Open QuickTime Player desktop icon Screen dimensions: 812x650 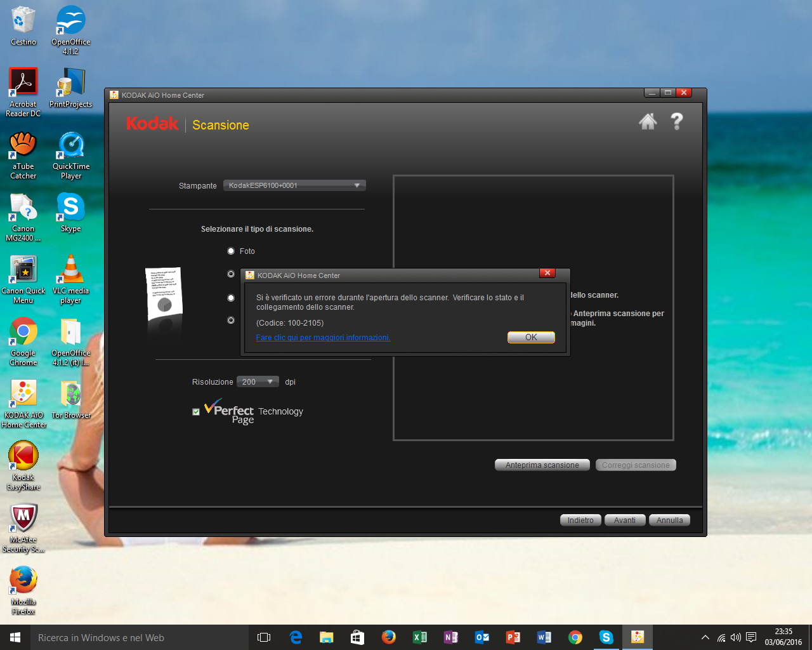pos(71,154)
